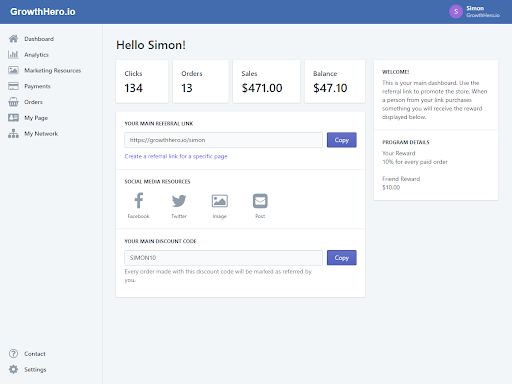The image size is (512, 384).
Task: Open the Contact link
Action: [x=35, y=354]
